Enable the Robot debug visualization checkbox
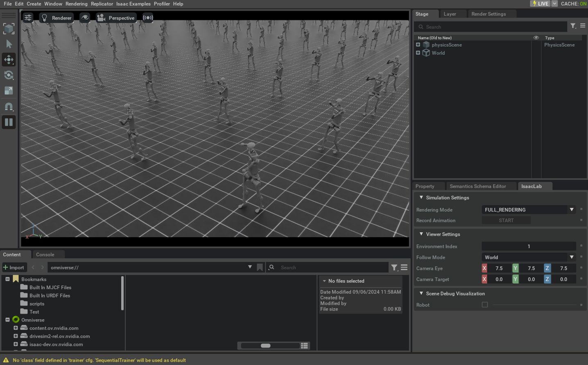The width and height of the screenshot is (588, 365). click(485, 304)
